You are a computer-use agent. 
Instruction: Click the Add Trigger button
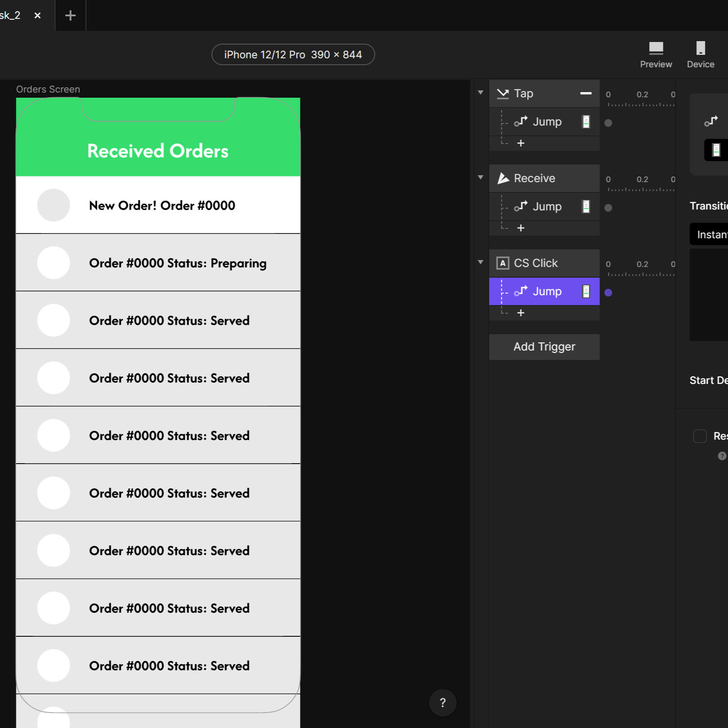544,347
